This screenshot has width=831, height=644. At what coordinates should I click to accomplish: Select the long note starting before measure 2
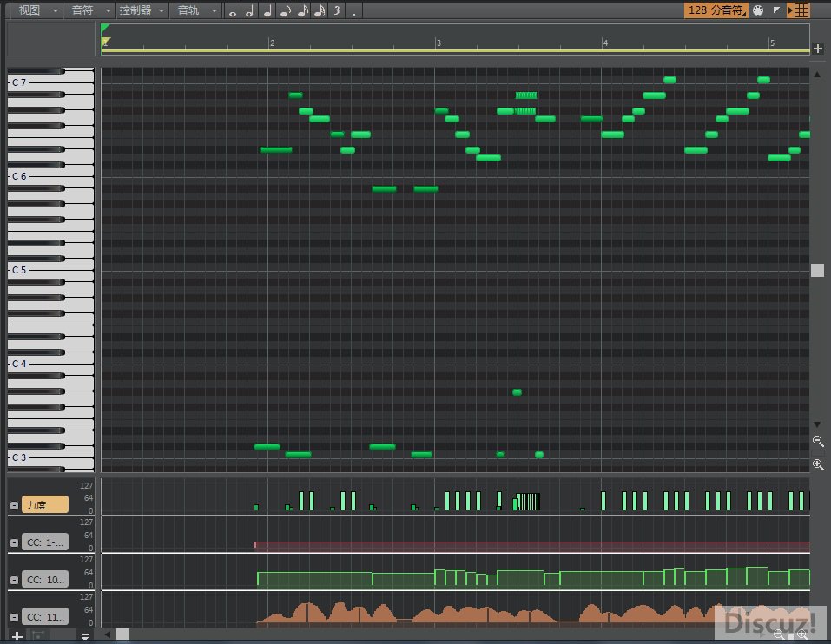pos(276,150)
